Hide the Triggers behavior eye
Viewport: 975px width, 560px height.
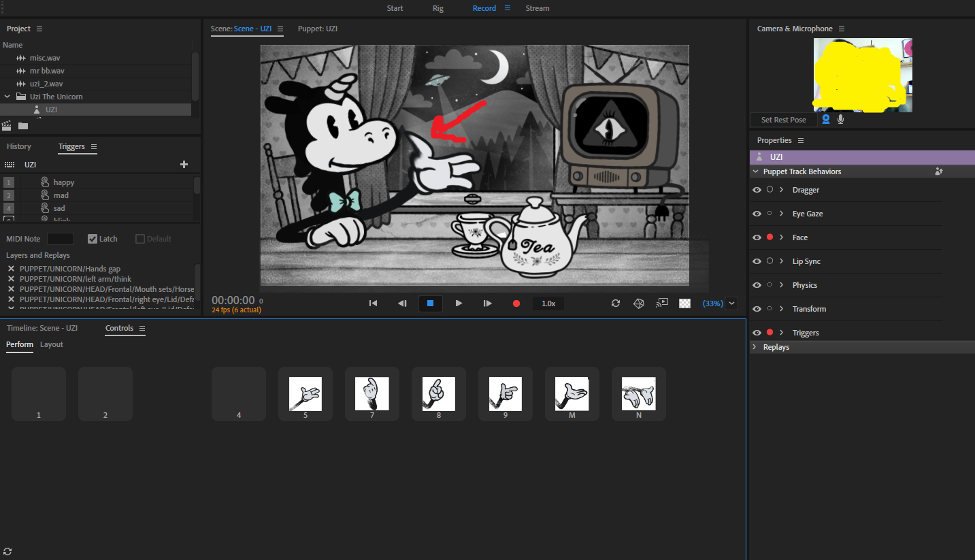[757, 333]
